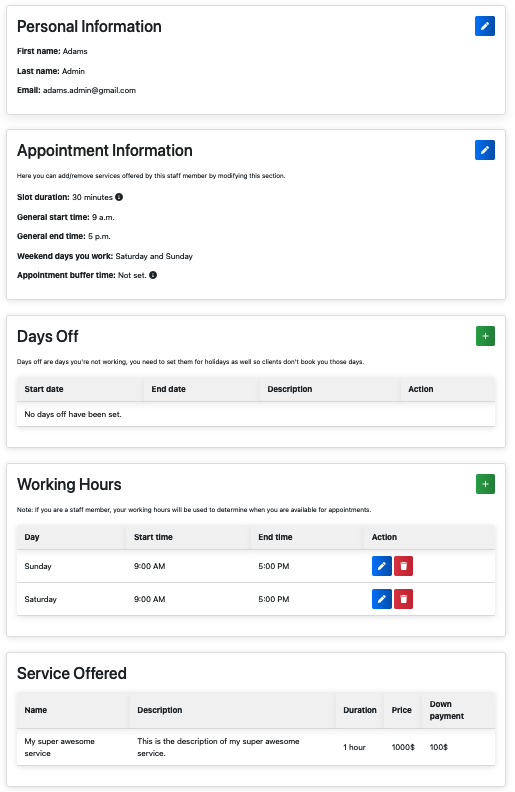Delete Saturday working hours
Viewport: 515px width, 792px height.
click(403, 599)
